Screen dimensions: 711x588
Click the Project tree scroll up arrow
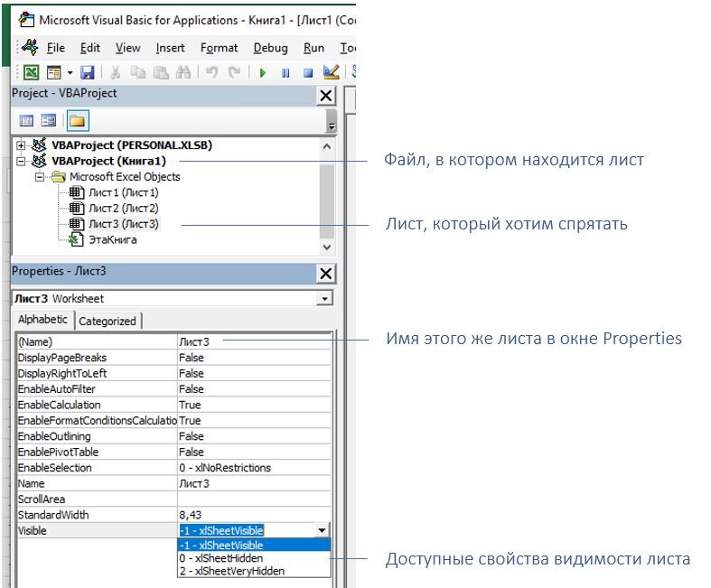326,146
